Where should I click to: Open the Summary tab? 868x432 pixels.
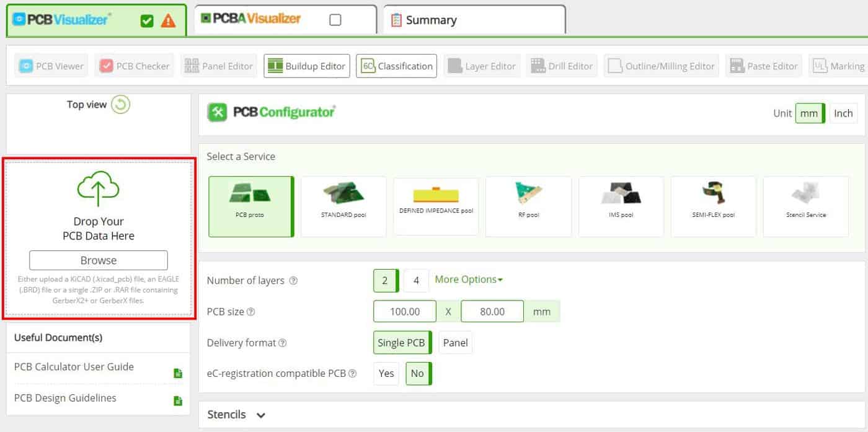[474, 20]
